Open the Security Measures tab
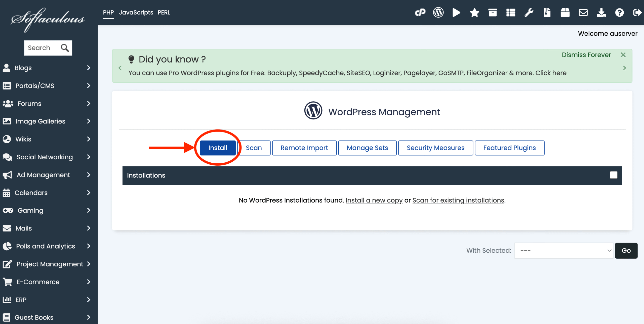Image resolution: width=644 pixels, height=324 pixels. 436,148
